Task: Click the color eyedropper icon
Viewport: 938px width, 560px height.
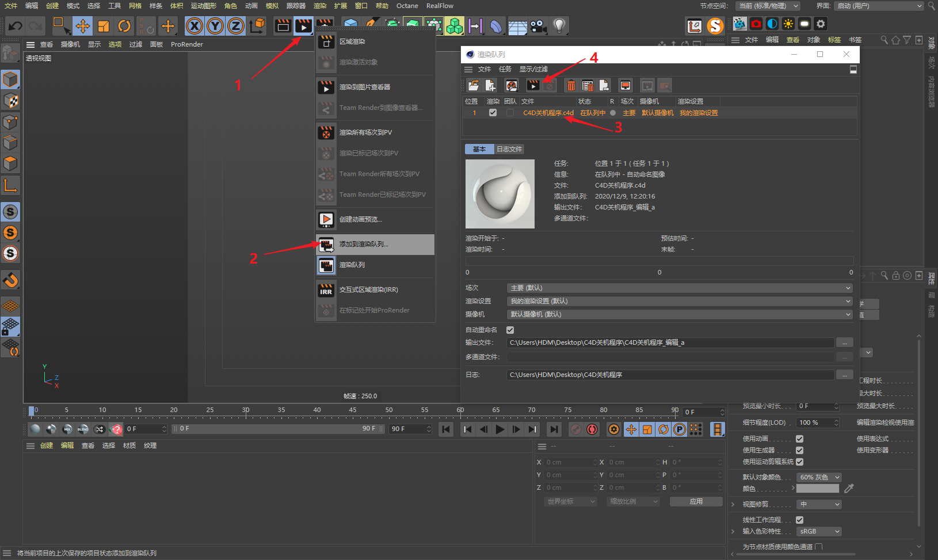Action: coord(849,489)
